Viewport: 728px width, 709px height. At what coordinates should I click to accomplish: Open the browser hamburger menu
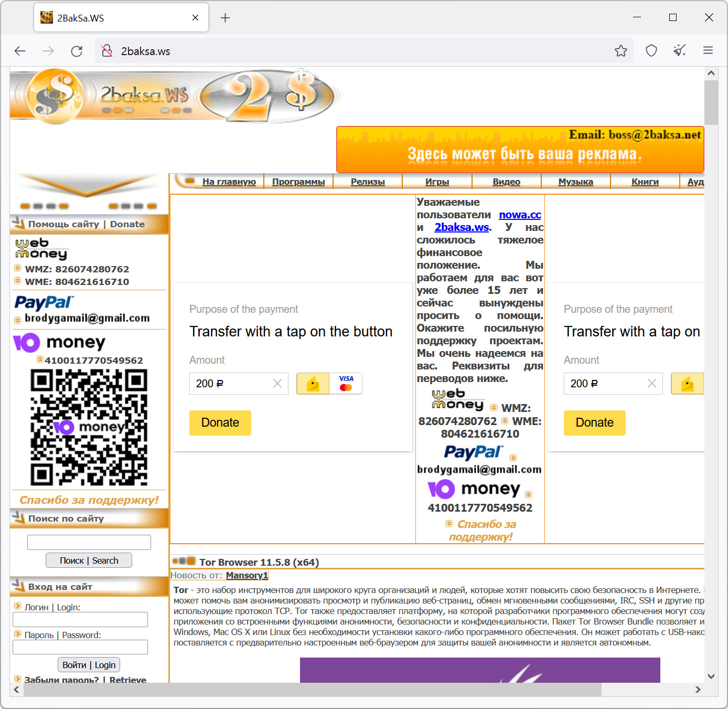tap(708, 51)
